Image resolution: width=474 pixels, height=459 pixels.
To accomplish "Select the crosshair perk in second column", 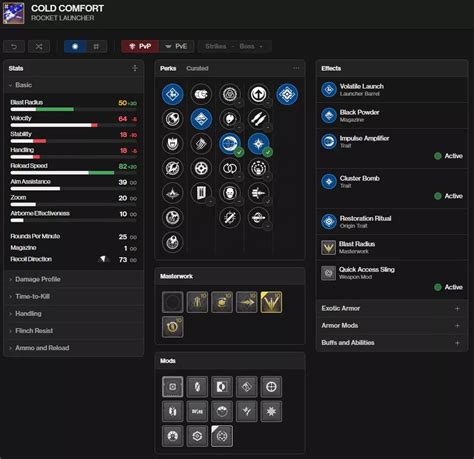I will click(201, 168).
